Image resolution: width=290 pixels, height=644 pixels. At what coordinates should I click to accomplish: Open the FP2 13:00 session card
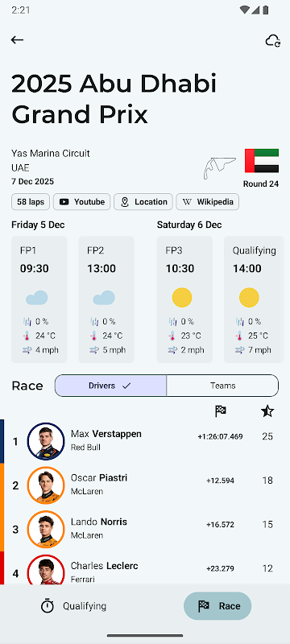tap(106, 299)
